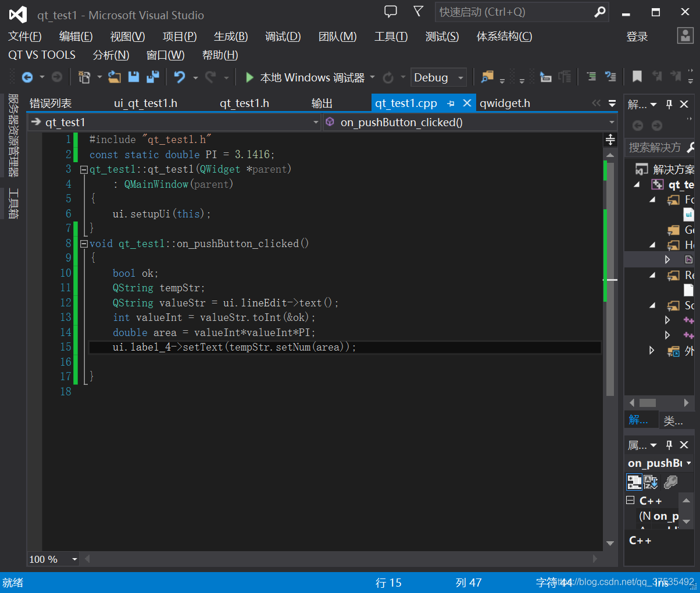Viewport: 700px width, 593px height.
Task: Open Property Pages wrench icon
Action: pos(670,481)
